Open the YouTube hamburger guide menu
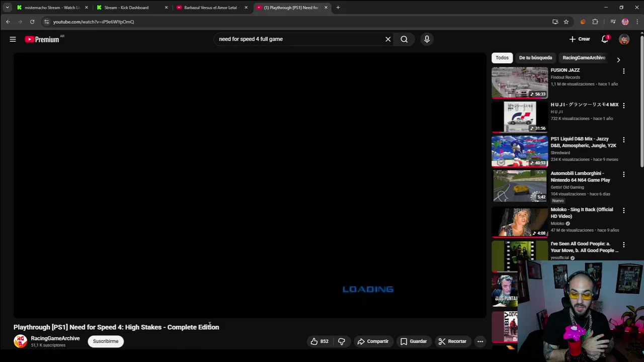The width and height of the screenshot is (644, 362). 13,39
